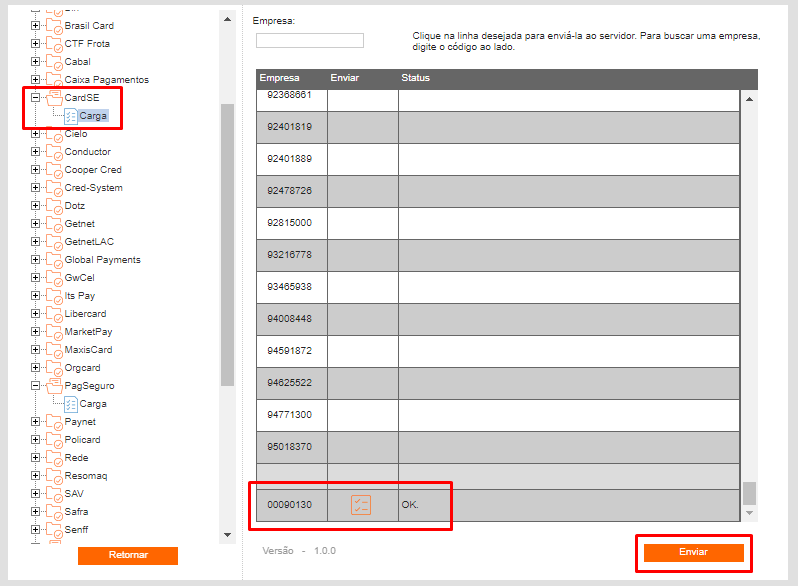Image resolution: width=798 pixels, height=586 pixels.
Task: Expand the Rede tree node
Action: point(35,458)
